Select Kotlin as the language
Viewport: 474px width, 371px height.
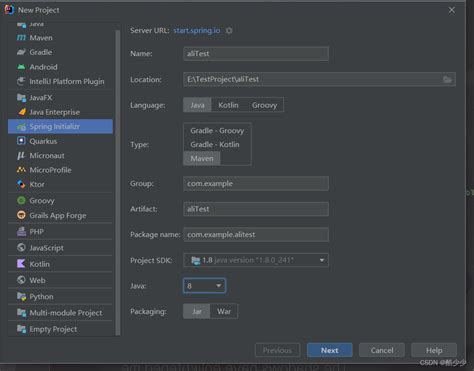[x=228, y=105]
